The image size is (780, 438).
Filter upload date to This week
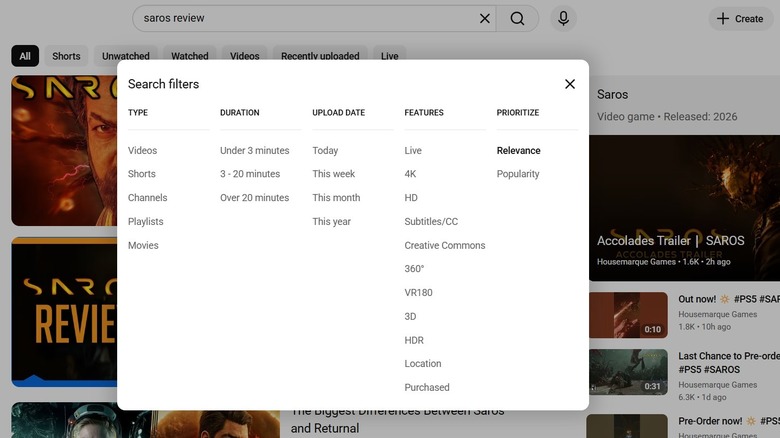coord(334,174)
